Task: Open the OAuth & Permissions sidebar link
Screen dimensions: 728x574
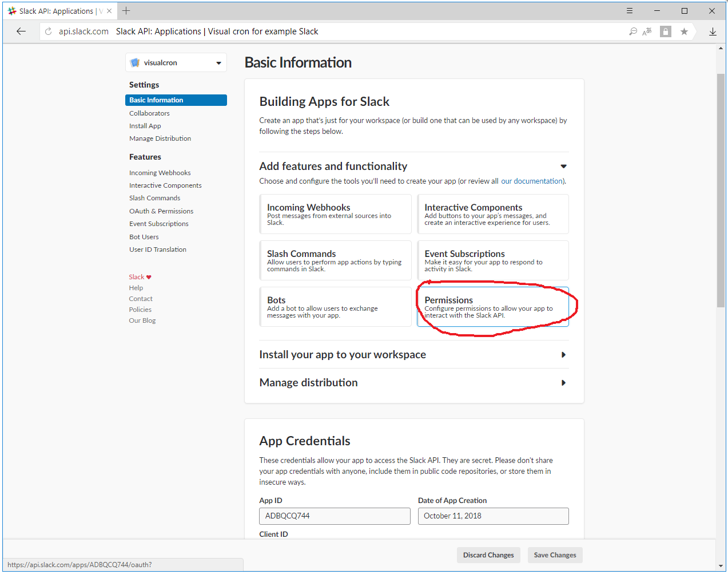Action: click(161, 211)
